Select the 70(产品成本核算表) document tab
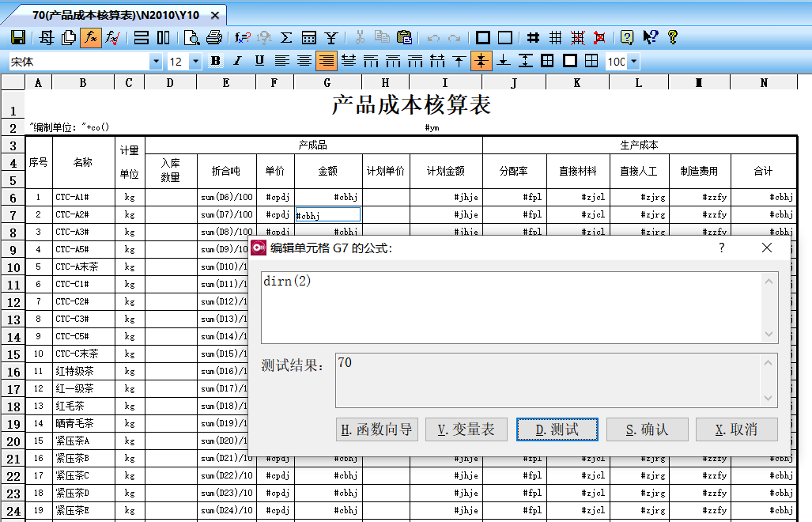This screenshot has height=522, width=812. 115,14
